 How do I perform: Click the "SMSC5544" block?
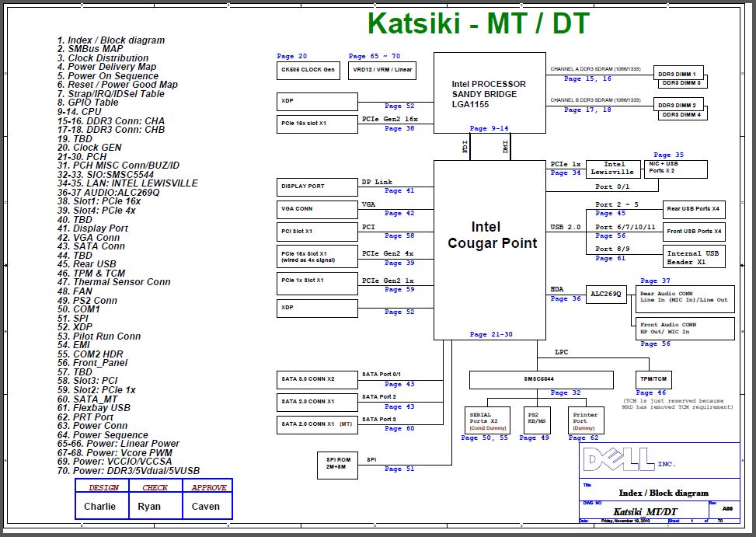pyautogui.click(x=541, y=379)
